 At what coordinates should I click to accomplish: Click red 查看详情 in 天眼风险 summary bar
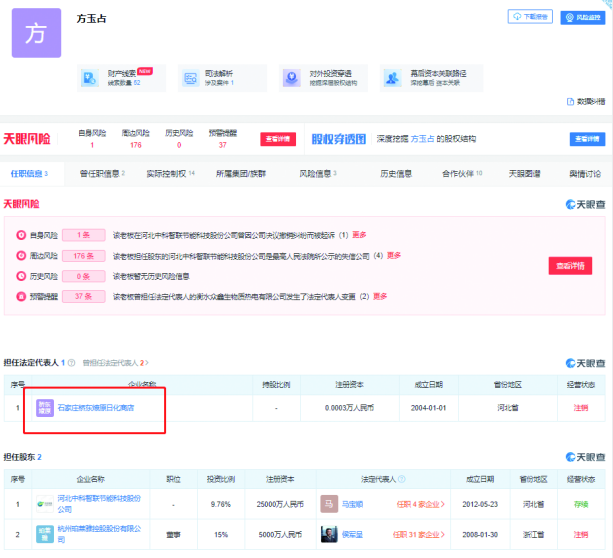point(278,139)
